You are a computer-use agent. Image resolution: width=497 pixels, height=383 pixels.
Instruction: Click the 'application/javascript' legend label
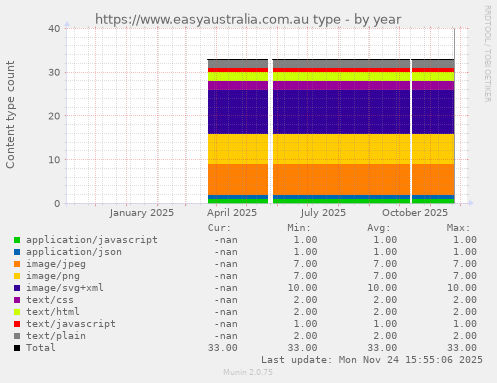tap(92, 240)
